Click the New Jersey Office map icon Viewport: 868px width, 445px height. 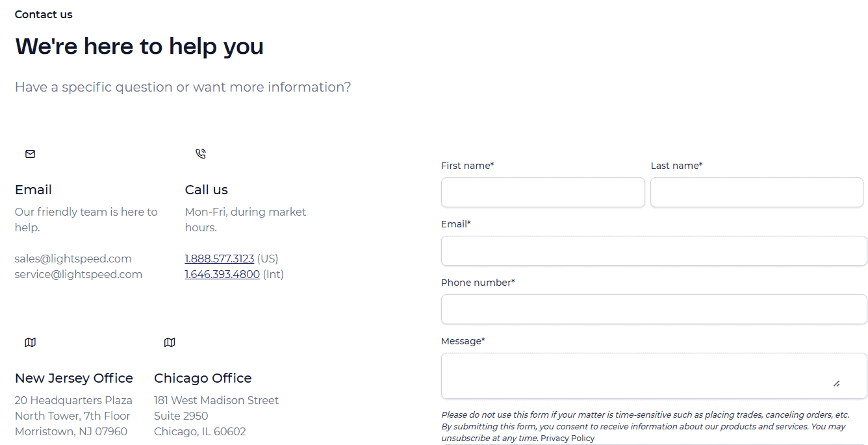[x=30, y=342]
